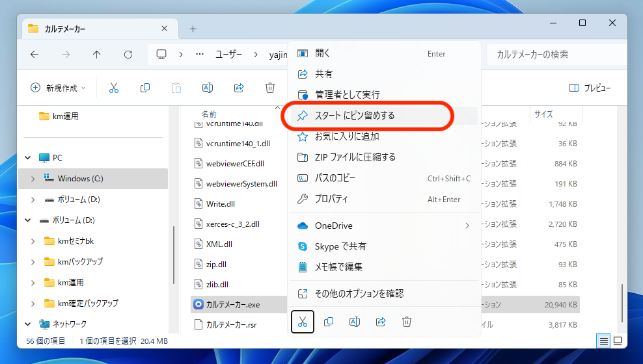Click the rename icon in the context menu
The image size is (643, 364).
(355, 321)
